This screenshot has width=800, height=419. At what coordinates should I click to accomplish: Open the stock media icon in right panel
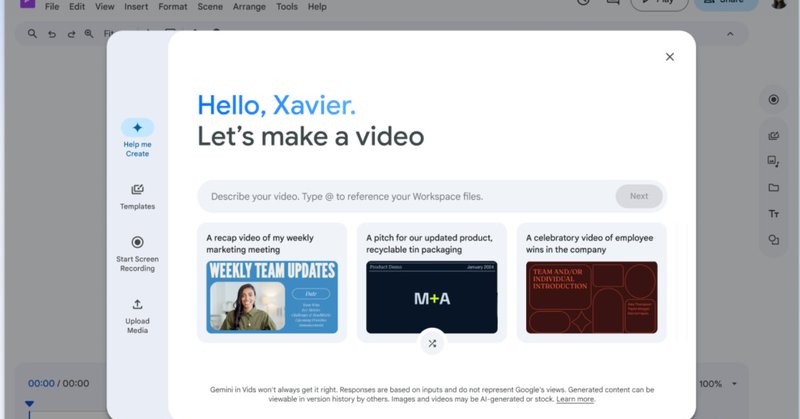point(773,161)
